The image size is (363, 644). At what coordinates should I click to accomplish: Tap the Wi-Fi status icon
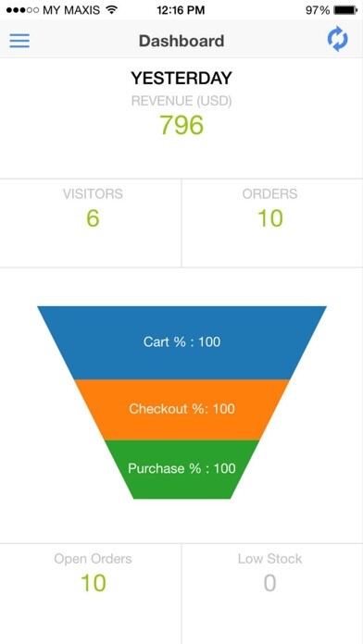pyautogui.click(x=111, y=10)
